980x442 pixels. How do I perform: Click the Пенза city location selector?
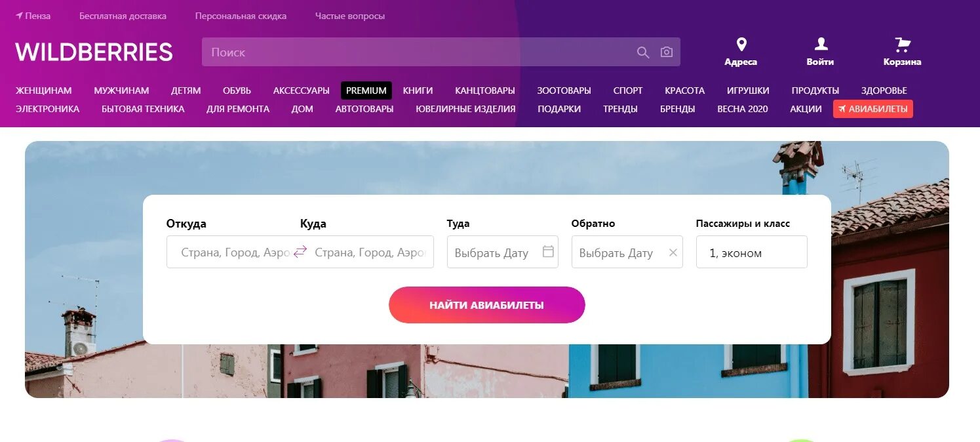point(33,16)
